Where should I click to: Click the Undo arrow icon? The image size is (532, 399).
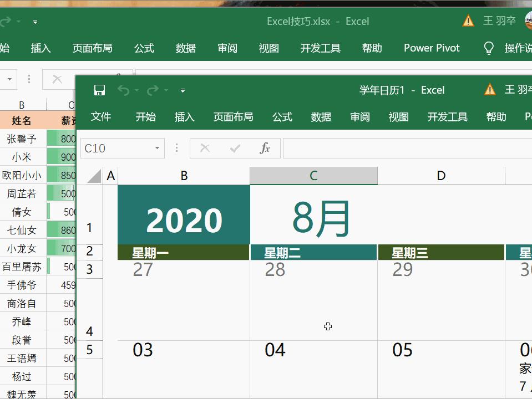pos(123,90)
